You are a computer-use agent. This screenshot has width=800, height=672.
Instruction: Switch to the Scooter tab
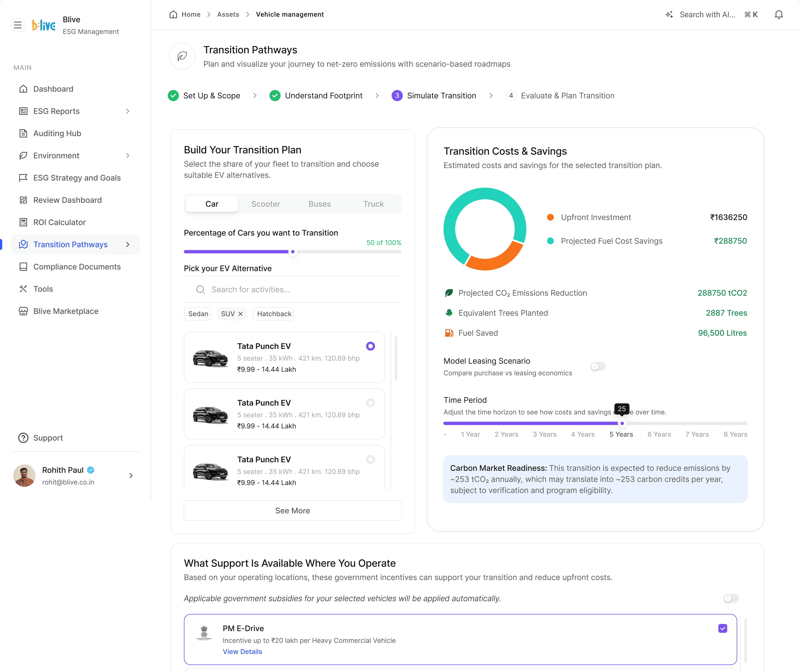[x=266, y=204]
